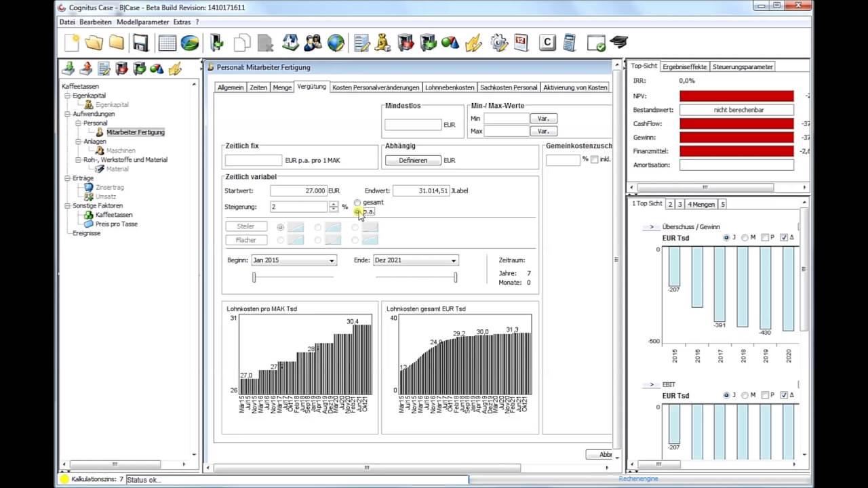This screenshot has width=868, height=488.
Task: Select the 'gesamt' radio button
Action: click(x=357, y=203)
